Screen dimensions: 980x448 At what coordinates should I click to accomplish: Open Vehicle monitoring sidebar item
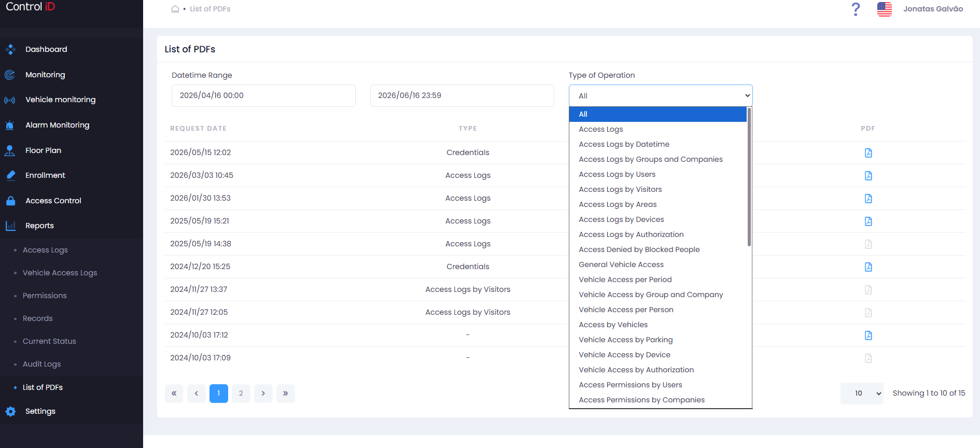click(x=60, y=100)
